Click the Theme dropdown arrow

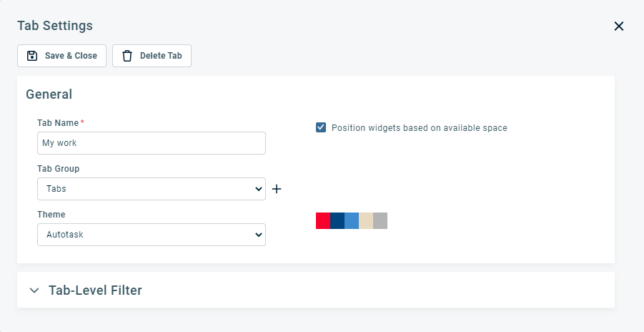coord(258,235)
